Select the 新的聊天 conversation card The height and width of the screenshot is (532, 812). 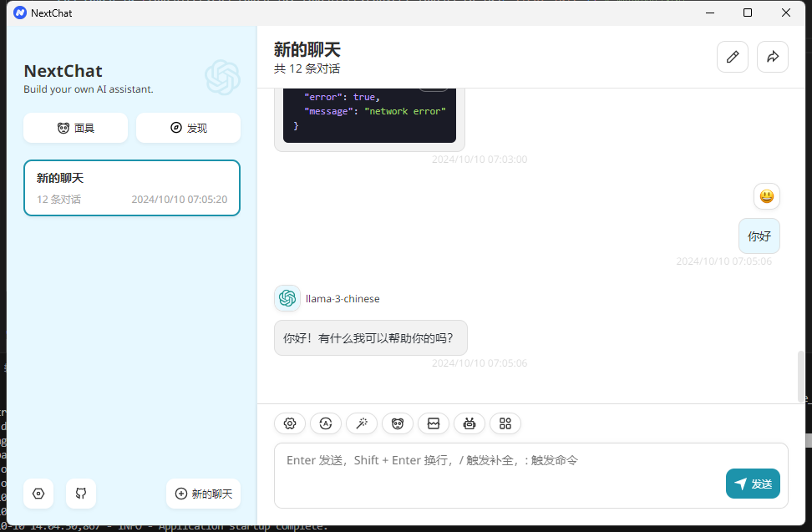pos(132,188)
